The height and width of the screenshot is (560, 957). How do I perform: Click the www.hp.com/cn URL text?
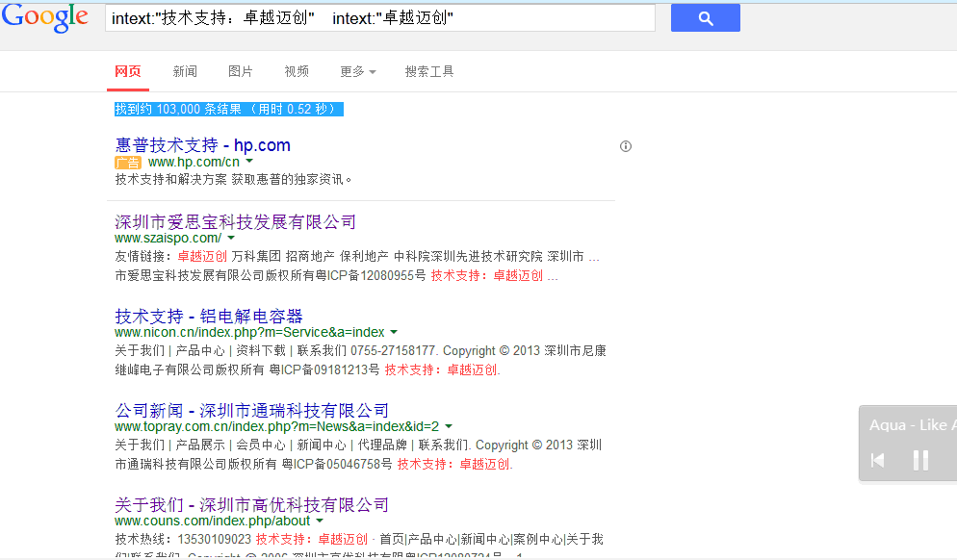pos(194,163)
